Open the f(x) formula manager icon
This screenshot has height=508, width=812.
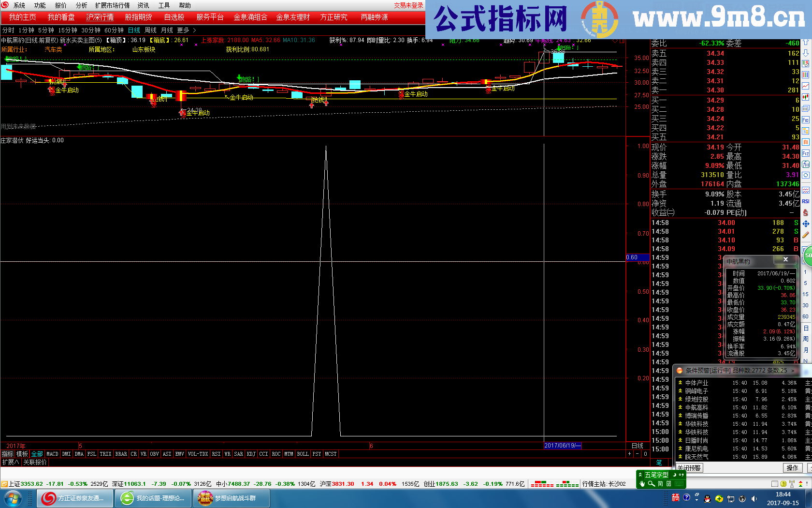click(x=806, y=164)
